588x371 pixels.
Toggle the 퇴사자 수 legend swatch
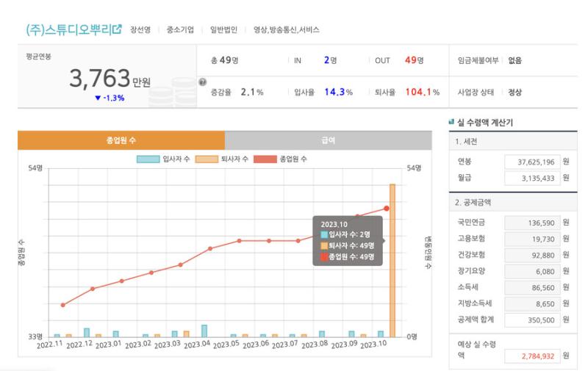click(x=207, y=159)
